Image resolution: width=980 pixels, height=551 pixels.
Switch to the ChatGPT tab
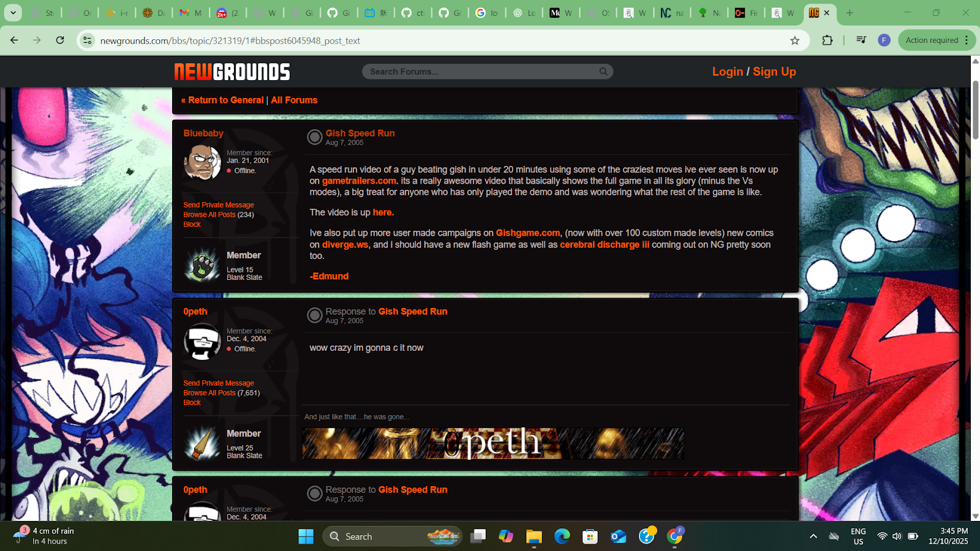[x=524, y=13]
